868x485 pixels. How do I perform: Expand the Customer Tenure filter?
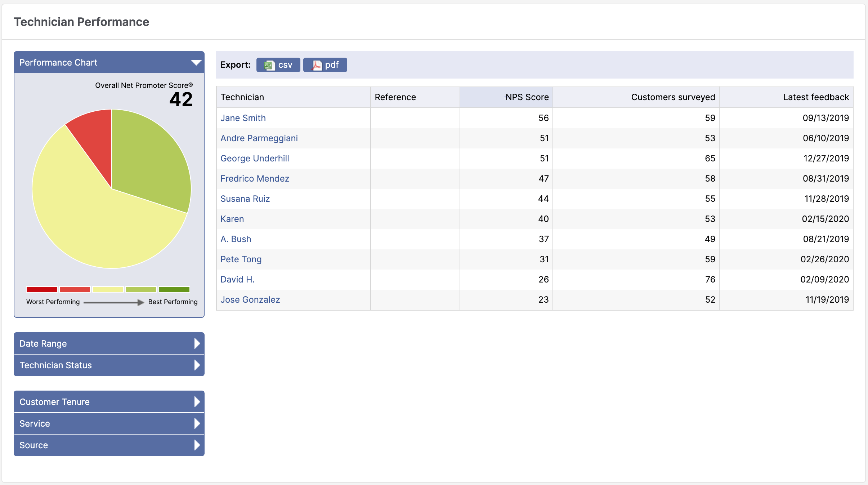coord(109,402)
